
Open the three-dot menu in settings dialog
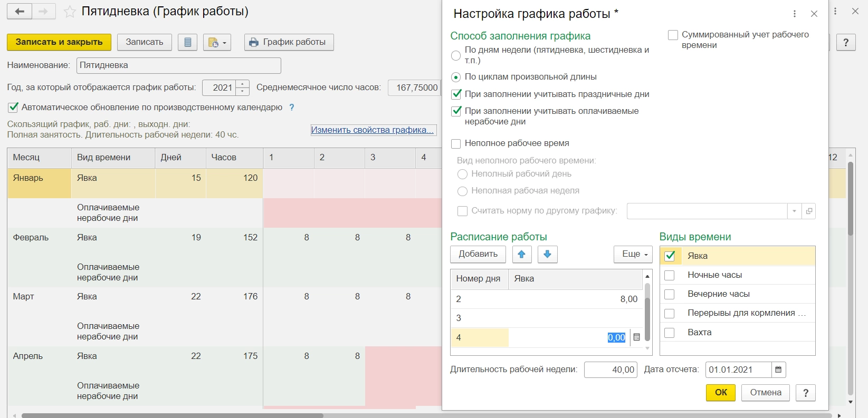(795, 14)
